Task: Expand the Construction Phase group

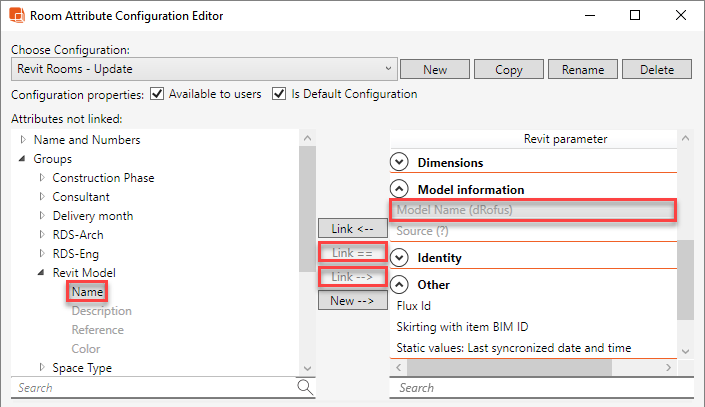Action: [42, 178]
